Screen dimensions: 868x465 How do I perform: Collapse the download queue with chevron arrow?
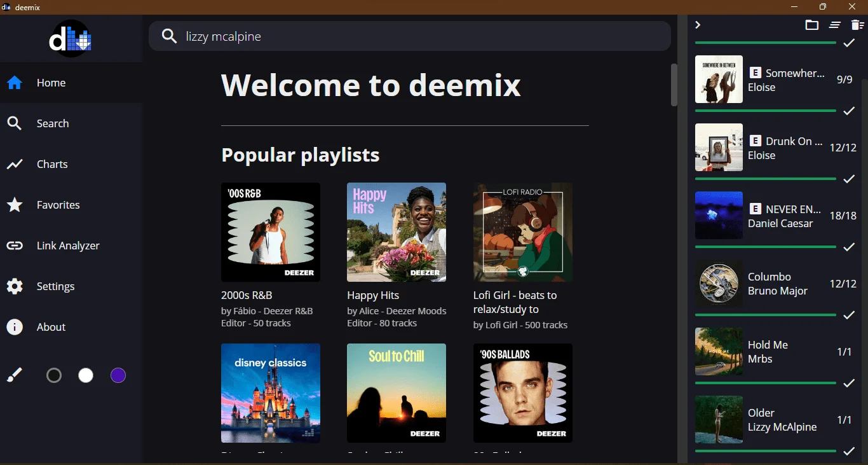(698, 25)
